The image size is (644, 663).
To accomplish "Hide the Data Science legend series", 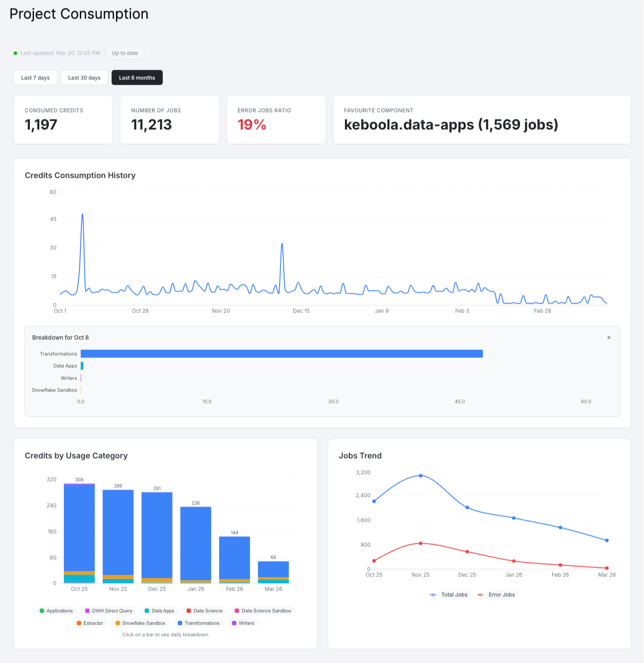I will pyautogui.click(x=204, y=611).
